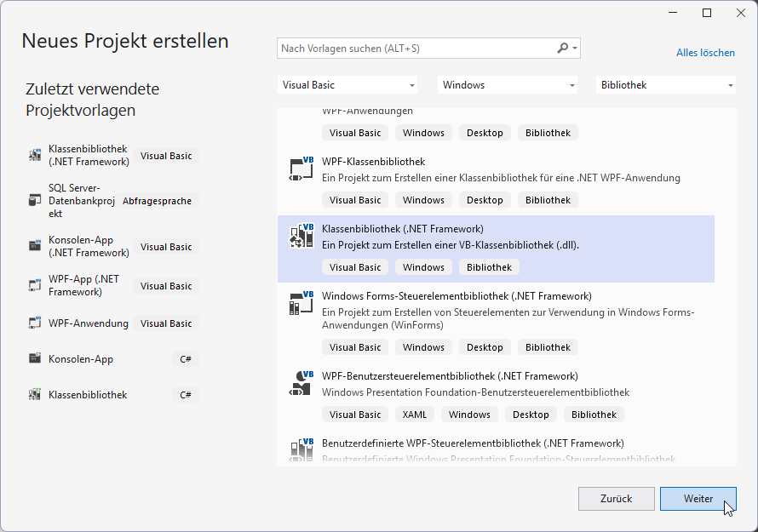Click the Alles löschen link
Image resolution: width=758 pixels, height=532 pixels.
coord(705,52)
